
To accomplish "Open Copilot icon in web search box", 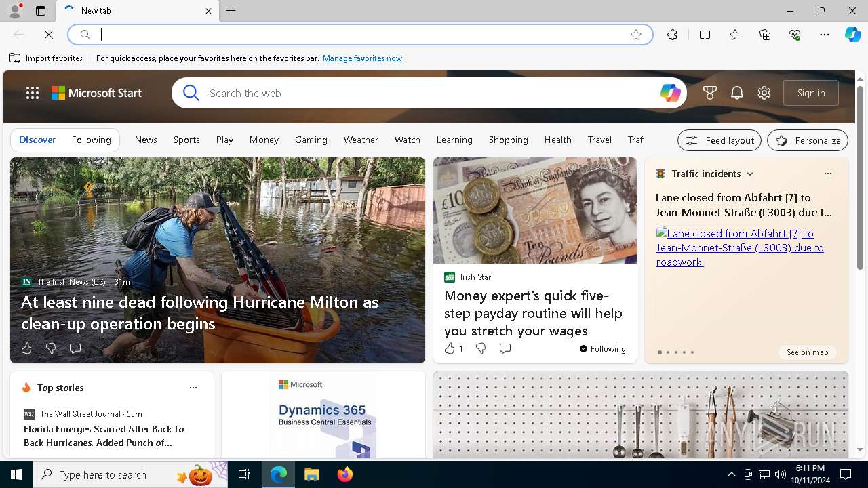I will click(670, 93).
